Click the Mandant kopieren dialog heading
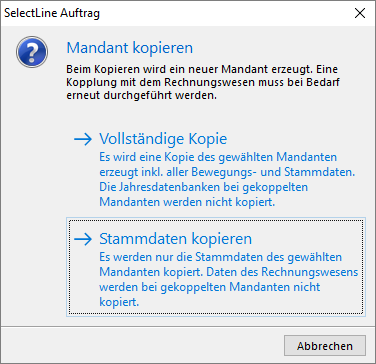 pyautogui.click(x=130, y=48)
